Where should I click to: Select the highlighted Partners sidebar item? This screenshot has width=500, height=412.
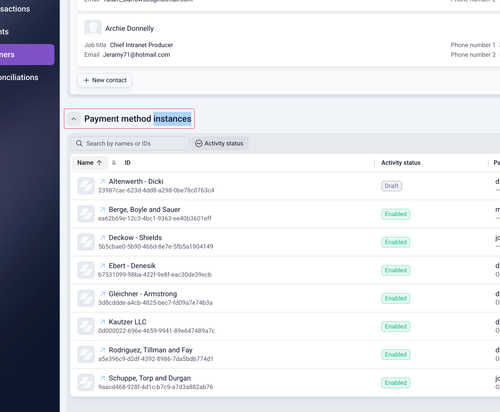click(x=27, y=55)
